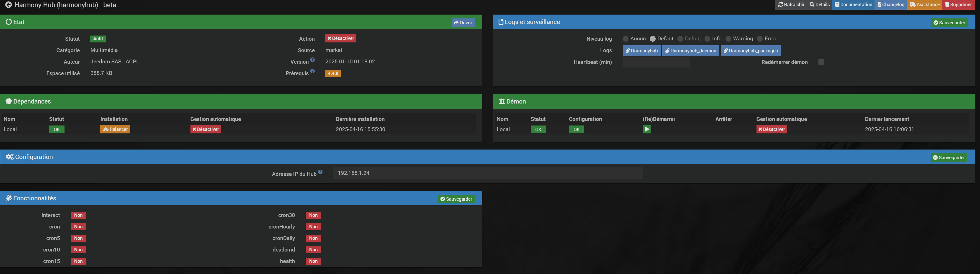The image size is (980, 274).
Task: Go back with the arrow beside Harmony Hub
Action: pos(8,5)
